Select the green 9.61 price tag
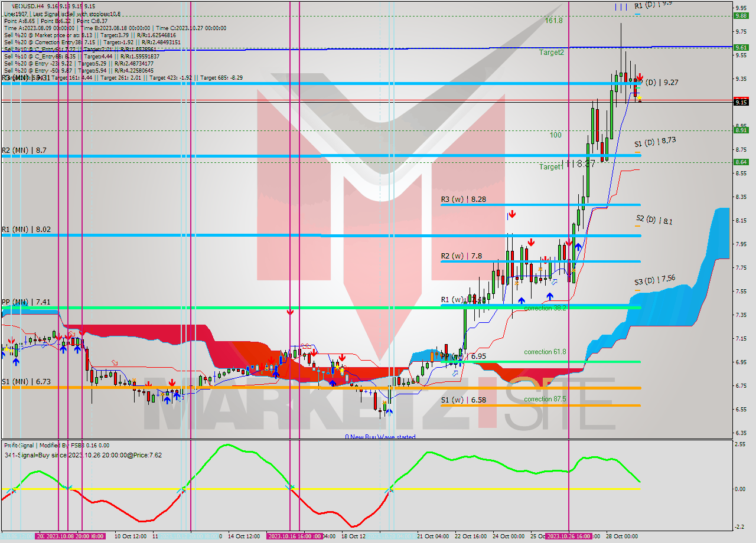 coord(741,47)
